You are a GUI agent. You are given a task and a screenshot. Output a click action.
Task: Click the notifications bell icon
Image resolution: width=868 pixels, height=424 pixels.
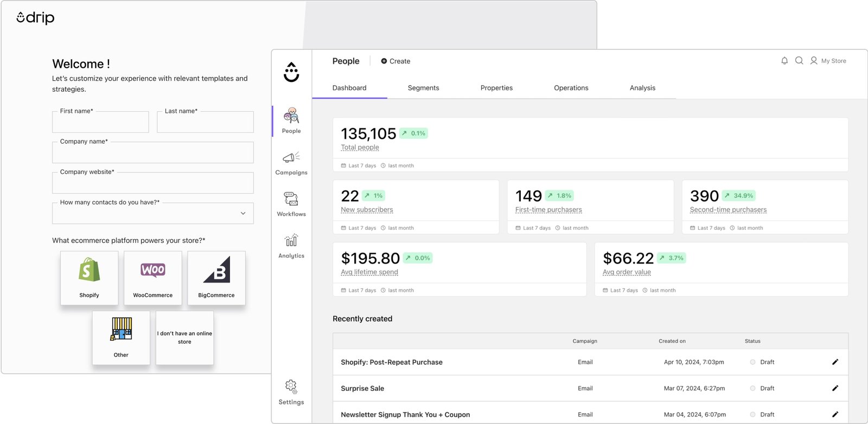(784, 61)
